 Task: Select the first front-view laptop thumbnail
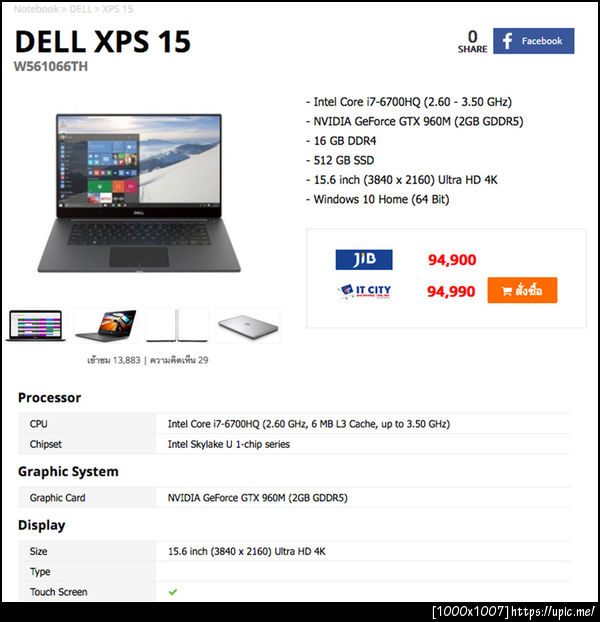pyautogui.click(x=36, y=325)
